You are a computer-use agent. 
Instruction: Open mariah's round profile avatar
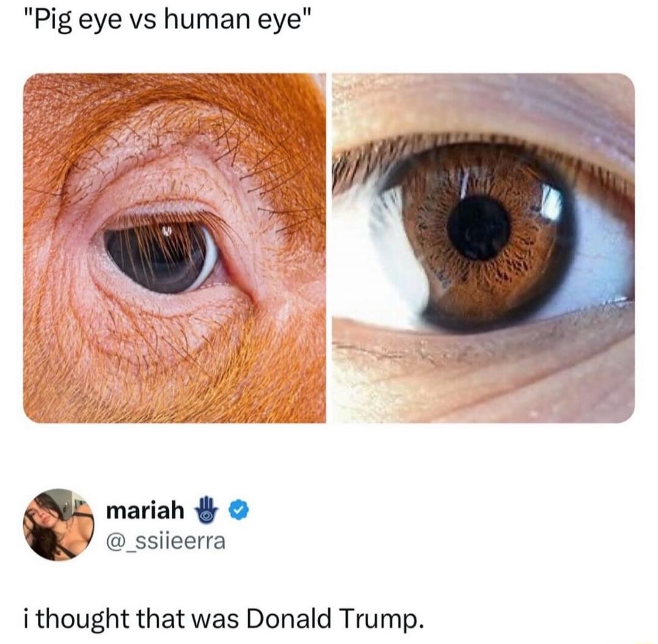[x=58, y=525]
